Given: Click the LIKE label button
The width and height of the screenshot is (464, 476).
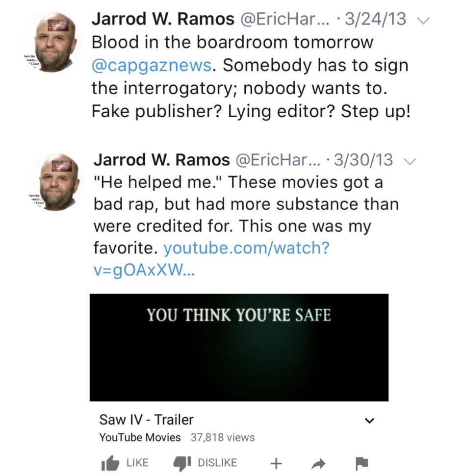Looking at the screenshot, I should (137, 463).
